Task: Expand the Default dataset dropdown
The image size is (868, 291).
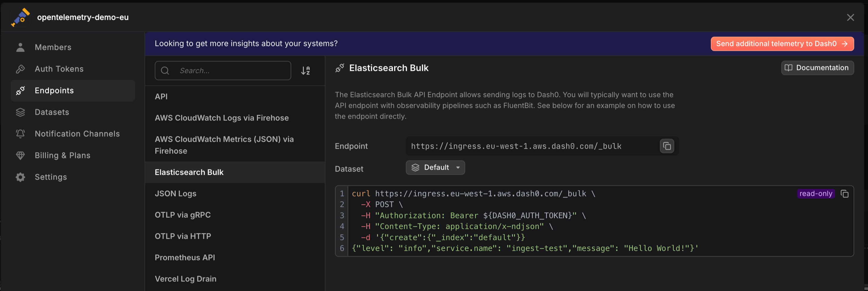Action: tap(435, 168)
